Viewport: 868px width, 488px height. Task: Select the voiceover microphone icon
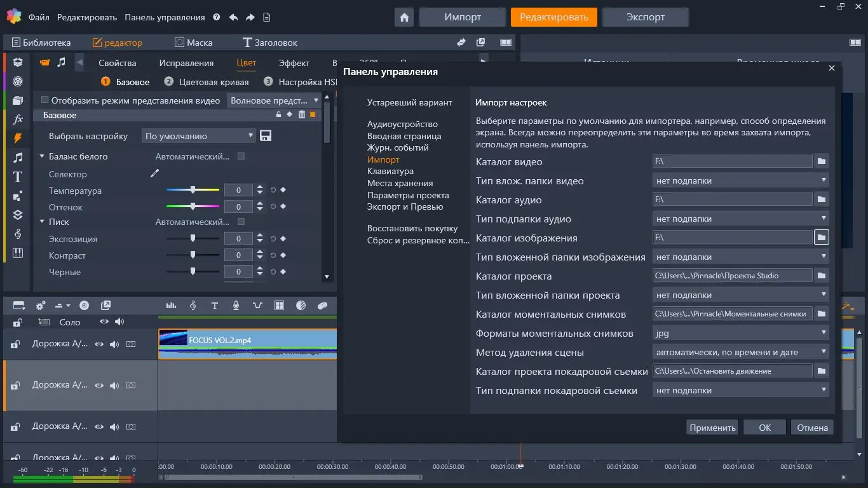[235, 306]
